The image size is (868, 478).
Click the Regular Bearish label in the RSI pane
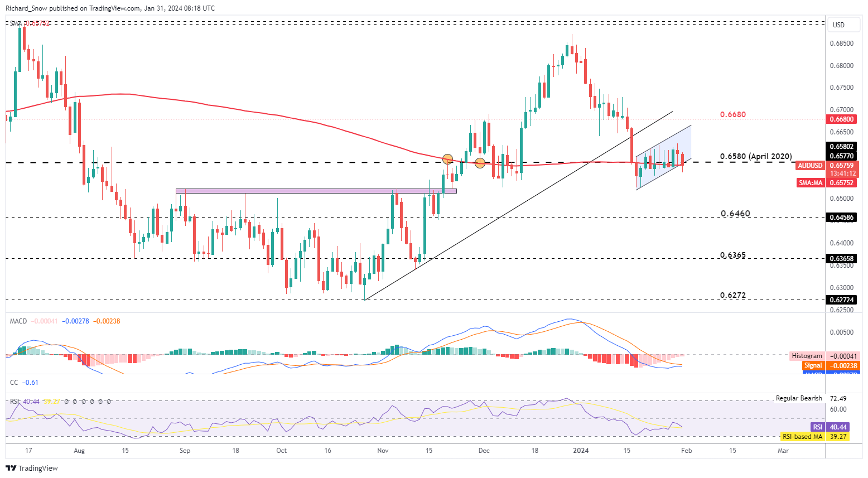tap(799, 398)
